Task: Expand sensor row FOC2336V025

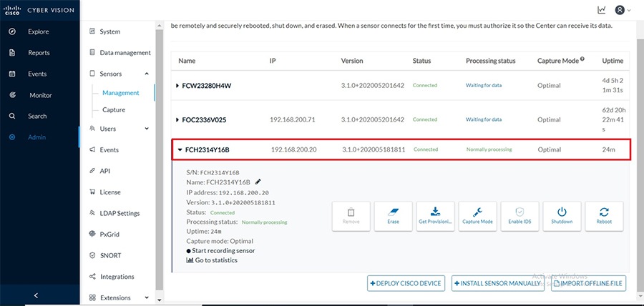Action: [x=177, y=120]
